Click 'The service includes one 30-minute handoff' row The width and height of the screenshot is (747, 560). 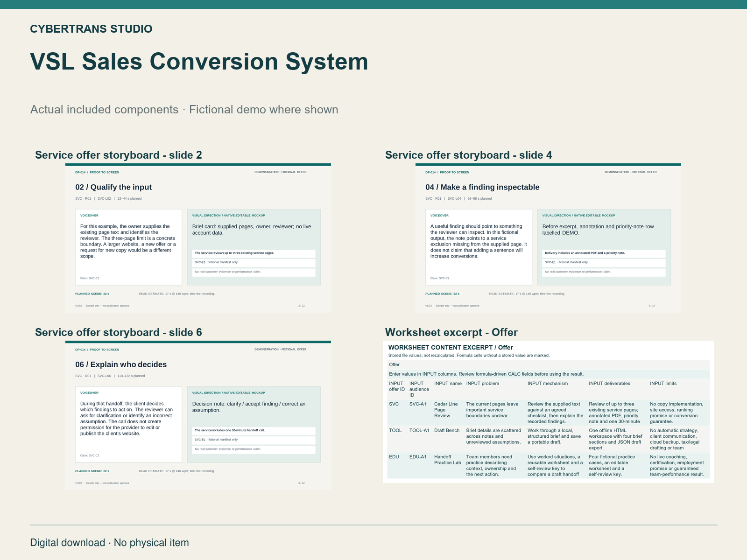pyautogui.click(x=254, y=431)
